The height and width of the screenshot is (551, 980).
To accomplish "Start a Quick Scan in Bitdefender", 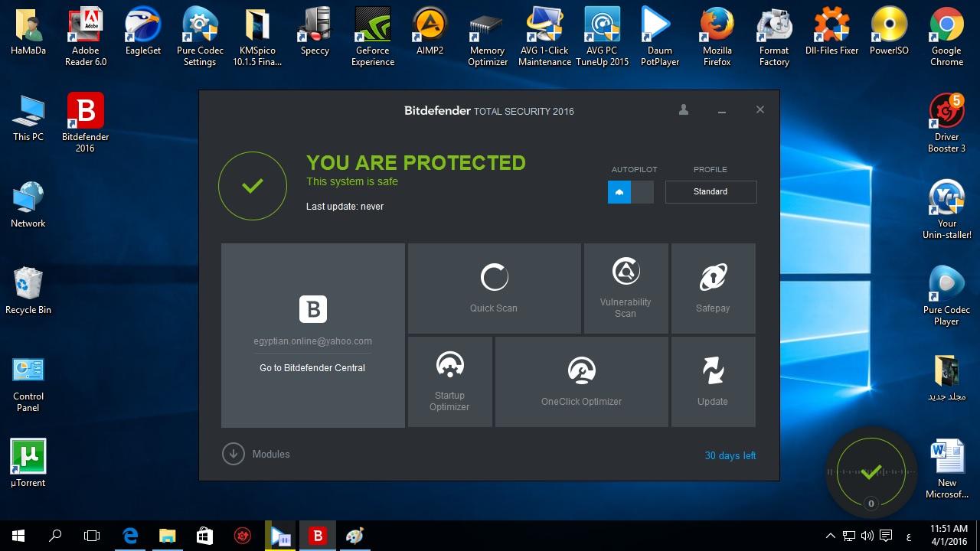I will click(494, 289).
